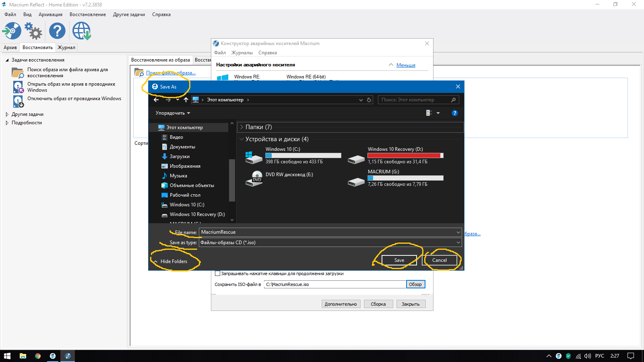The width and height of the screenshot is (644, 362).
Task: Select the MACRIUM (G:) drive icon
Action: click(356, 182)
